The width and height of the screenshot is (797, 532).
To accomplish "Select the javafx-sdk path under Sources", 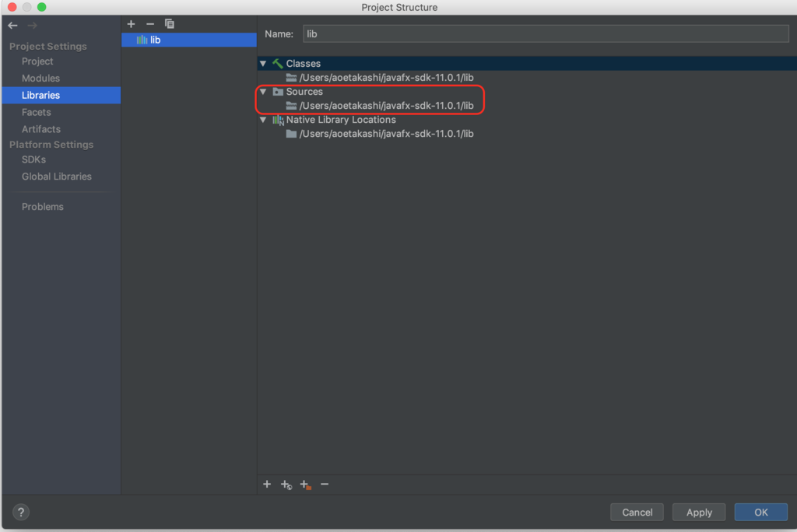I will (386, 106).
